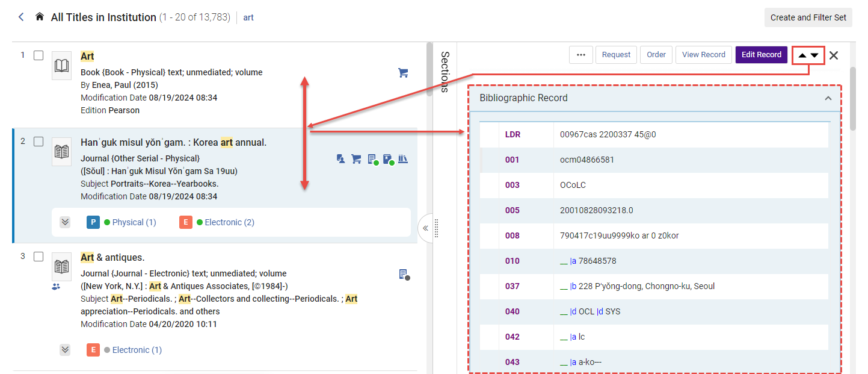Click Subject Portraits--Korea--Yearbooks text
The width and height of the screenshot is (868, 374).
(x=150, y=184)
